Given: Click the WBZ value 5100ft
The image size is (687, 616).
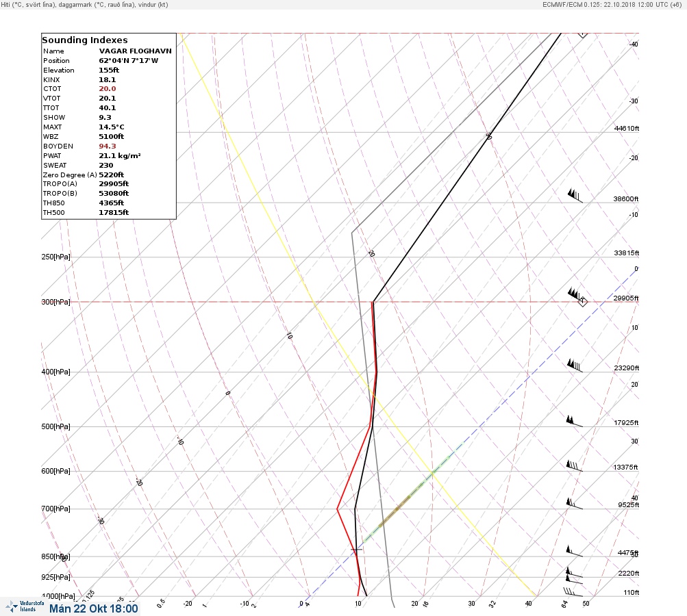Looking at the screenshot, I should tap(111, 137).
